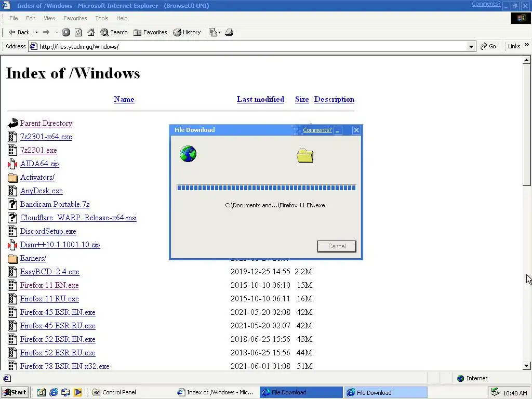Click the Show Desktop quick launch icon
The image size is (532, 399).
[42, 392]
